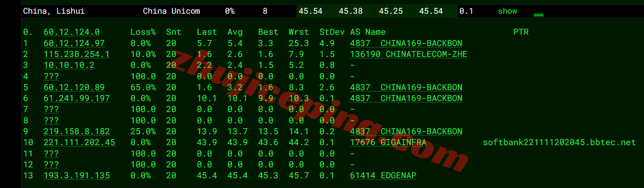Open AS link 61414 EDGENAP
This screenshot has height=188, width=644.
[383, 175]
